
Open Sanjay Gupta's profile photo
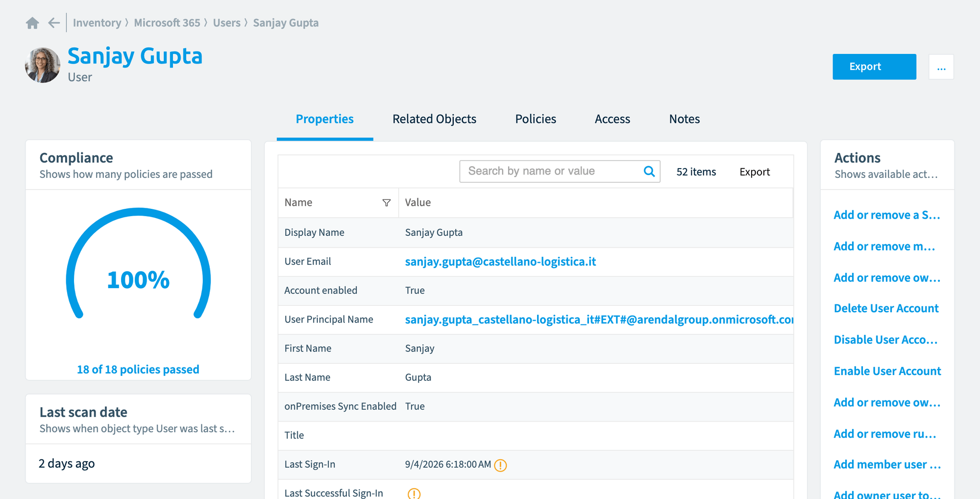43,65
